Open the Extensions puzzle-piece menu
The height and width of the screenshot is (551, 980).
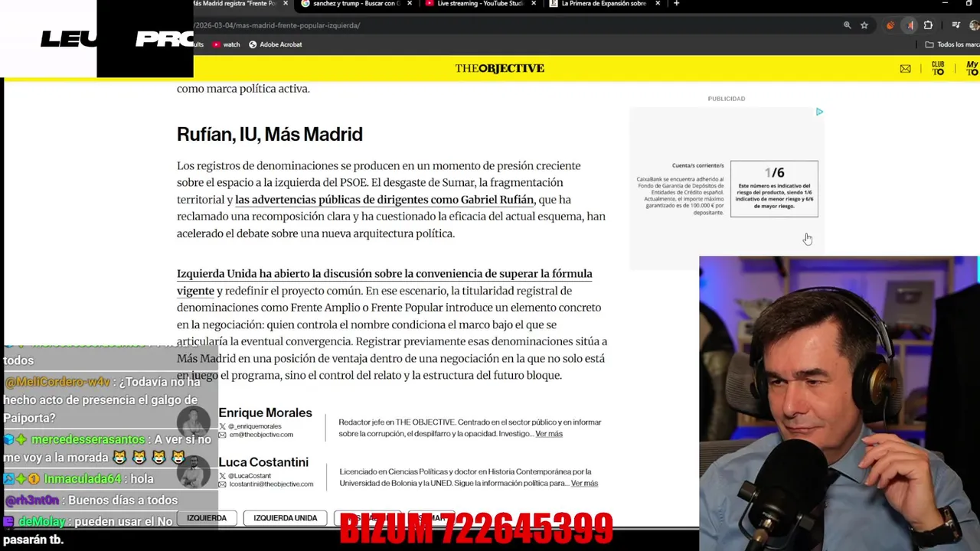(929, 25)
